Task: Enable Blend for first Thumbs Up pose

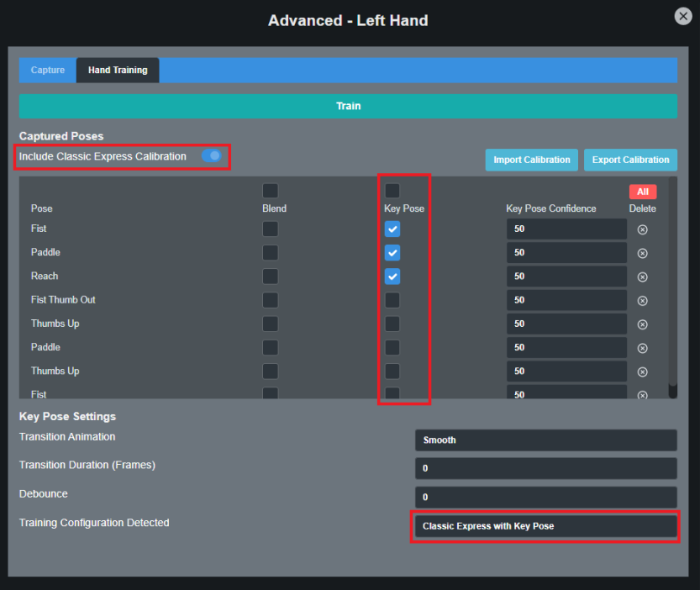Action: click(270, 324)
